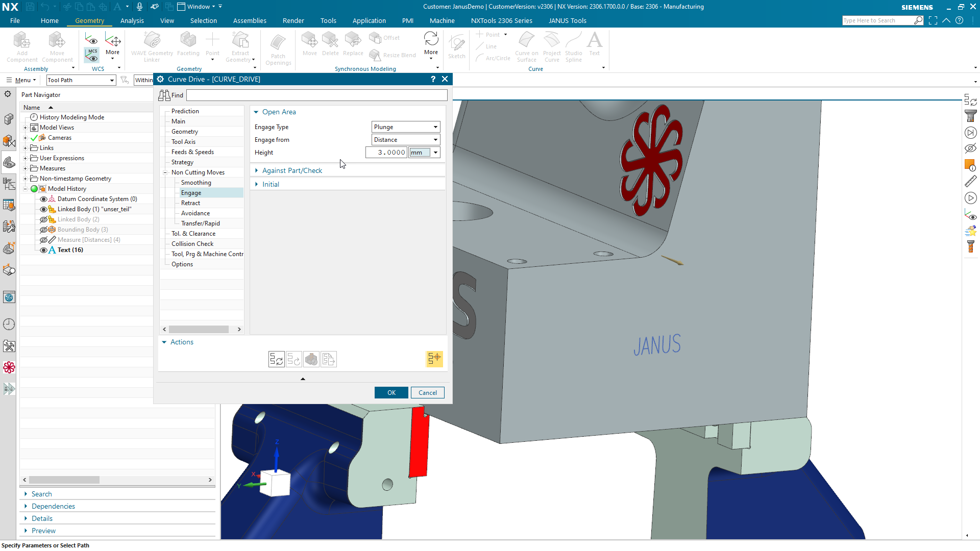
Task: Click the Move Component icon
Action: (x=57, y=40)
